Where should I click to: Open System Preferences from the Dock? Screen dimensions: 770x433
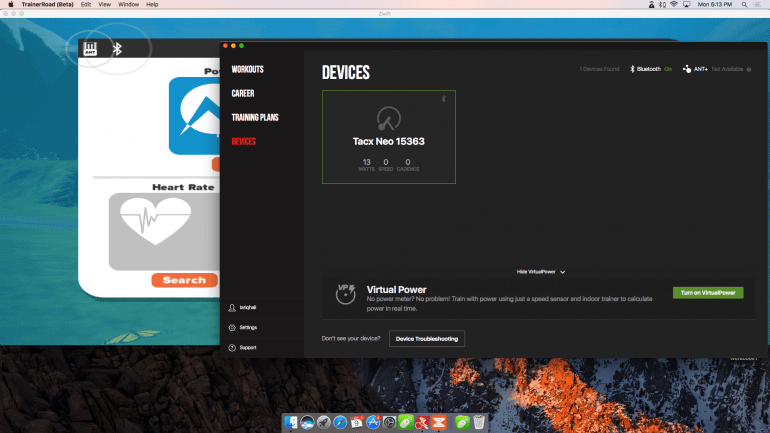[x=389, y=422]
